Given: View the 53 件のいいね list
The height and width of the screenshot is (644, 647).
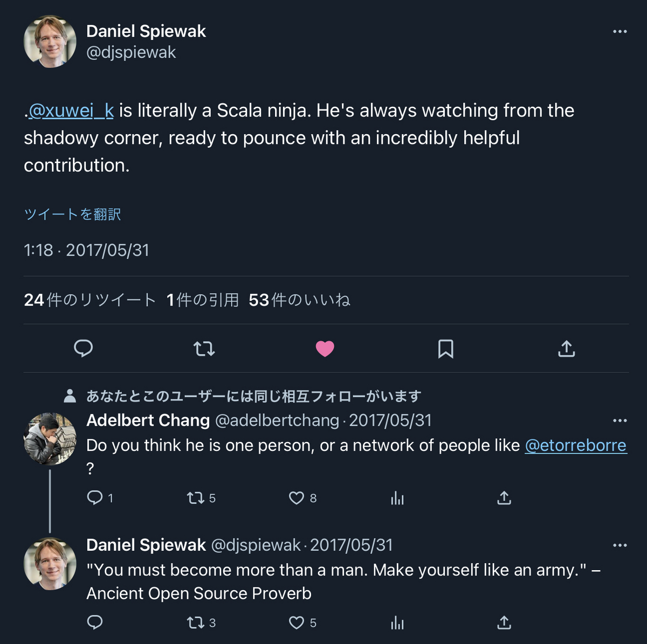Looking at the screenshot, I should tap(299, 300).
